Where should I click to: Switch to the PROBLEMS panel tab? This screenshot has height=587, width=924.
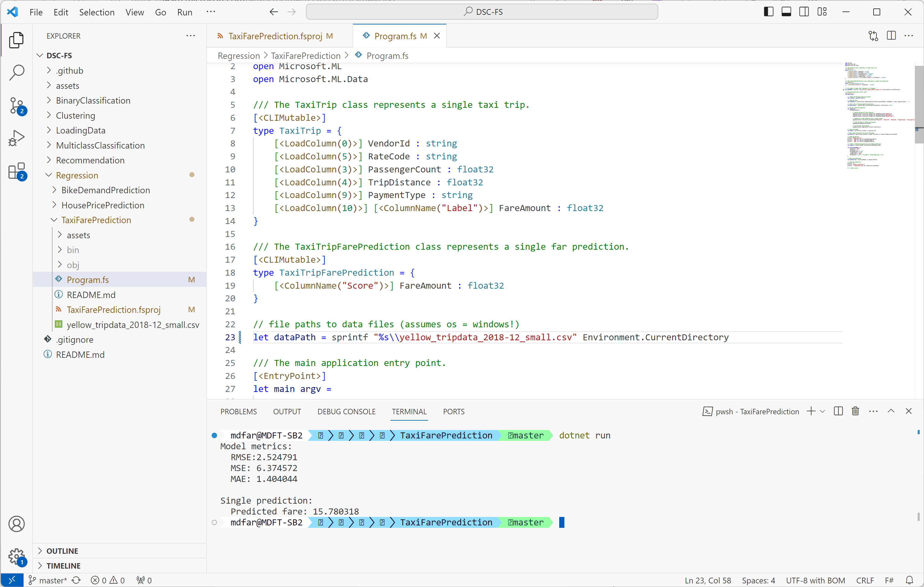238,411
